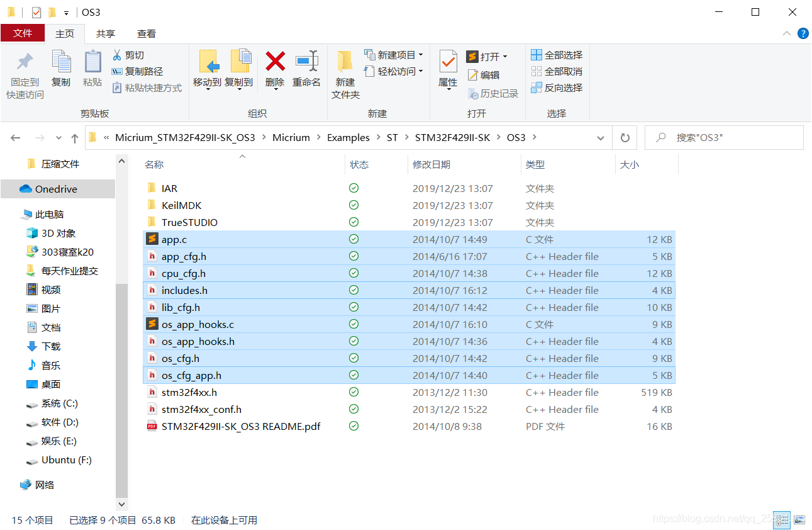The height and width of the screenshot is (530, 812).
Task: Open recent locations dropdown arrow
Action: click(x=58, y=138)
